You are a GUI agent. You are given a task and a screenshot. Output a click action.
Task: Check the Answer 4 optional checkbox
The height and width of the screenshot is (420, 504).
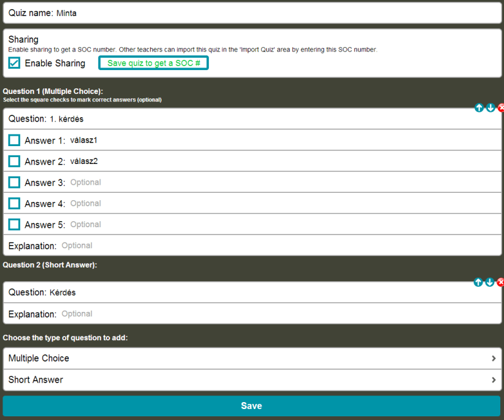pyautogui.click(x=14, y=203)
